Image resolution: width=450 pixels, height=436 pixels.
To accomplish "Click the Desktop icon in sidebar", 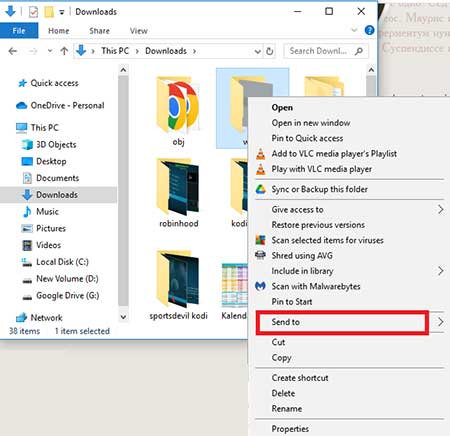I will 27,161.
